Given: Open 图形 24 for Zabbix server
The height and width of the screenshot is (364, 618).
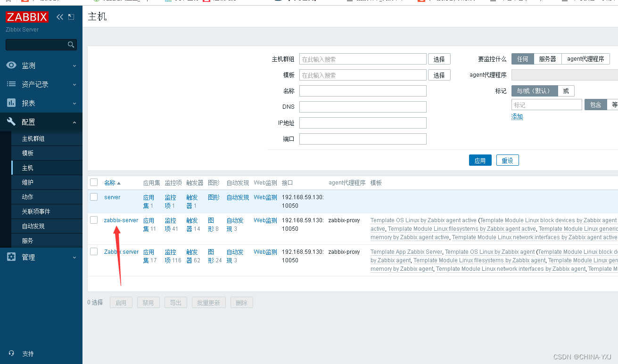Looking at the screenshot, I should pos(214,256).
